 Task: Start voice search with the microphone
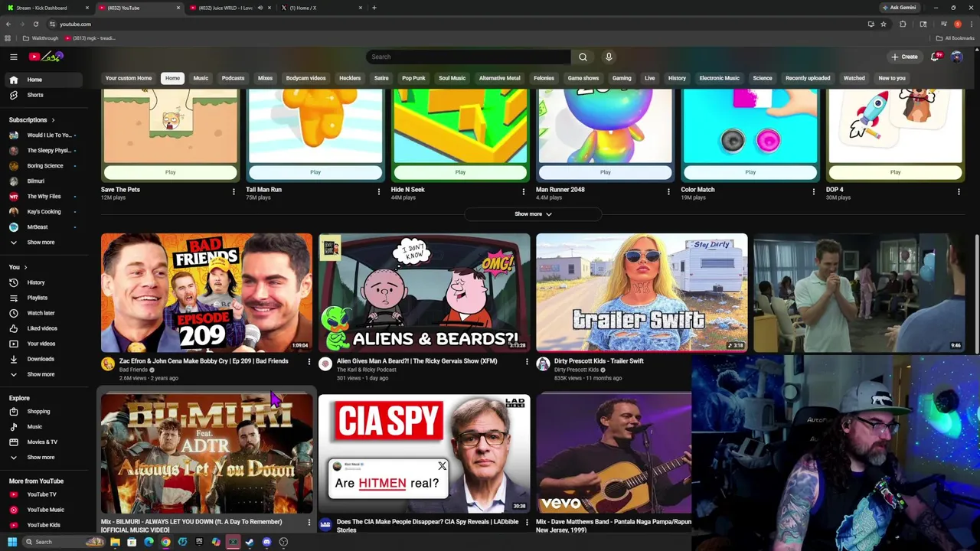tap(609, 57)
